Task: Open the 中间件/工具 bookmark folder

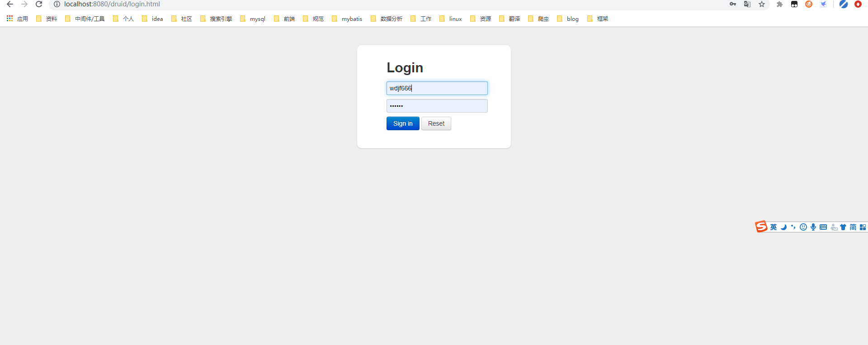Action: [85, 19]
